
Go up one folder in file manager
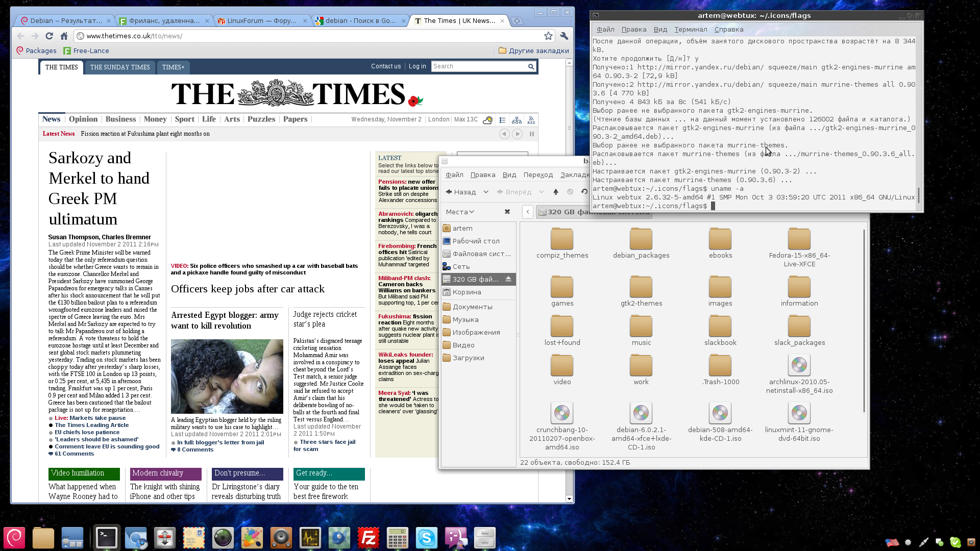pyautogui.click(x=556, y=192)
